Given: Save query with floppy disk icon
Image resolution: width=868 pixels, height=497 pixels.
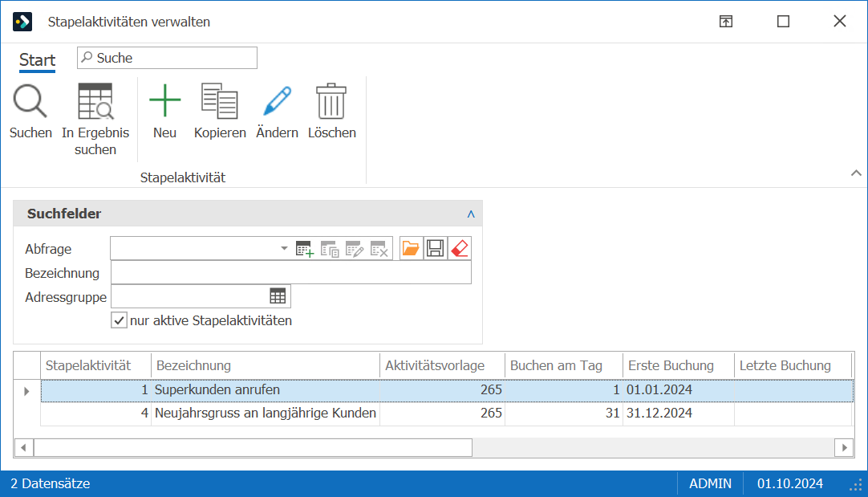Looking at the screenshot, I should click(x=435, y=248).
